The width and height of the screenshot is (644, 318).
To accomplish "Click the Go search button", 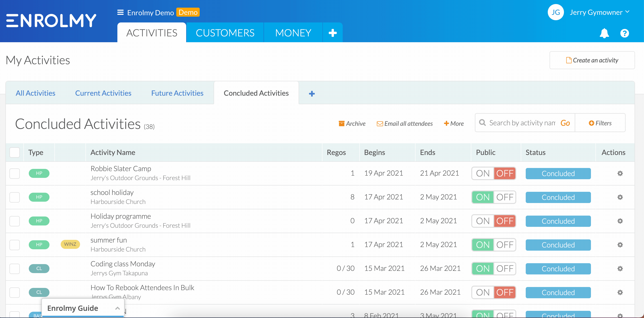I will (565, 123).
